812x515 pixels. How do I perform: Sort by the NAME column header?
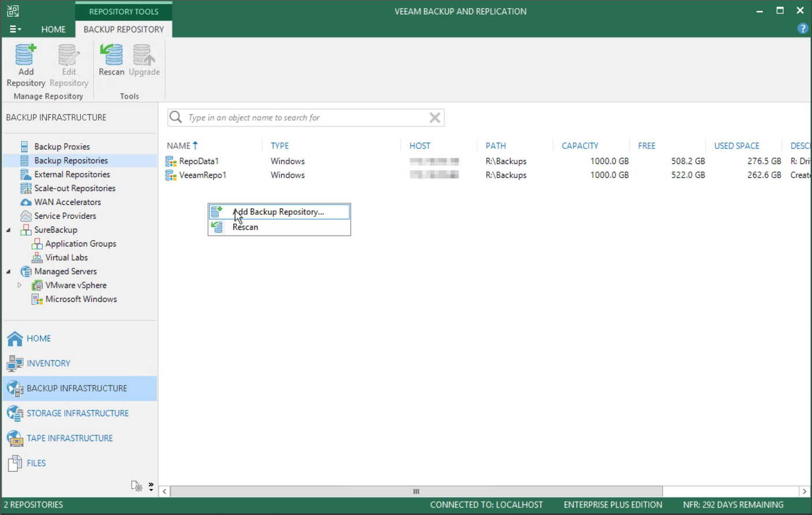click(178, 146)
